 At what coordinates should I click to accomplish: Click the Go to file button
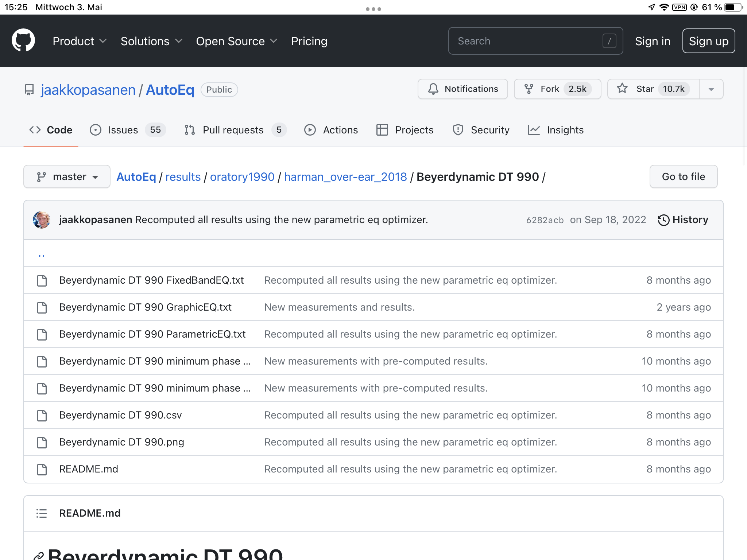[684, 176]
